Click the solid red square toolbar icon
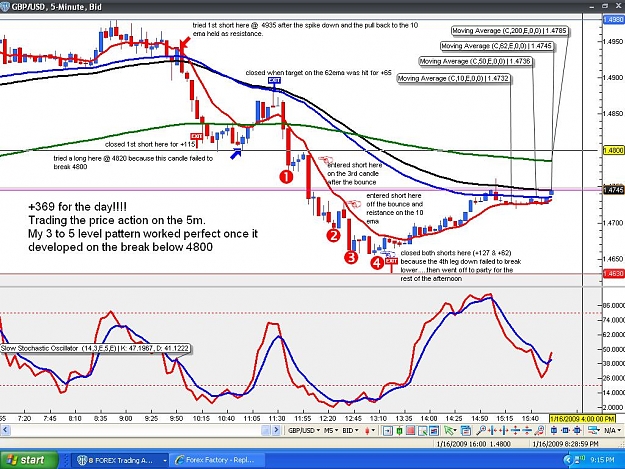This screenshot has height=469, width=625. (x=411, y=430)
